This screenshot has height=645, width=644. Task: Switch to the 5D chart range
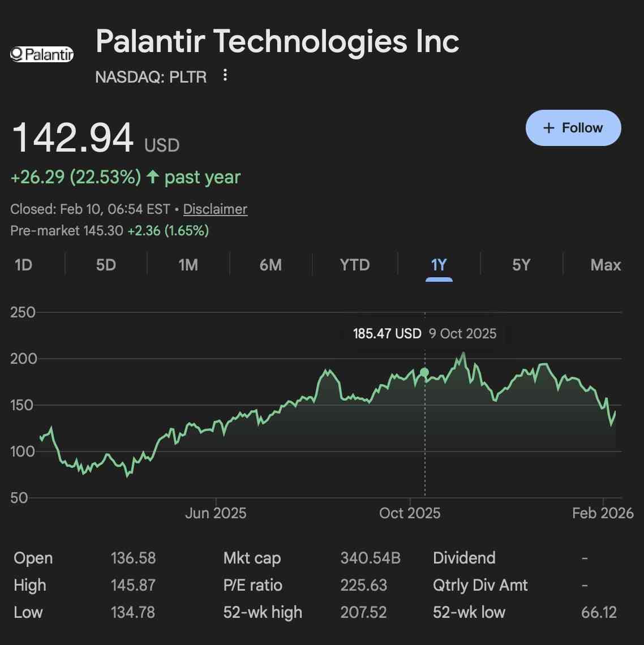[106, 265]
